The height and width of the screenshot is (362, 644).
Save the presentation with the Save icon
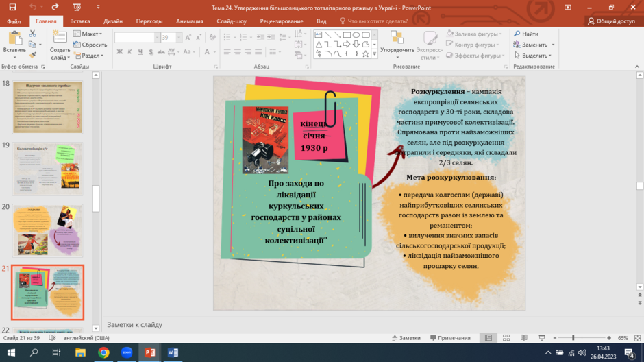13,7
